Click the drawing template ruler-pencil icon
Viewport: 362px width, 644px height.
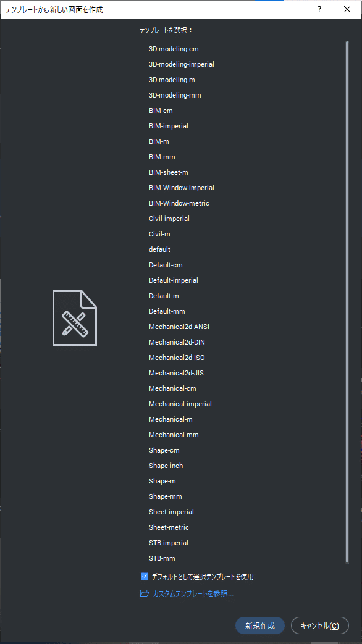[75, 318]
